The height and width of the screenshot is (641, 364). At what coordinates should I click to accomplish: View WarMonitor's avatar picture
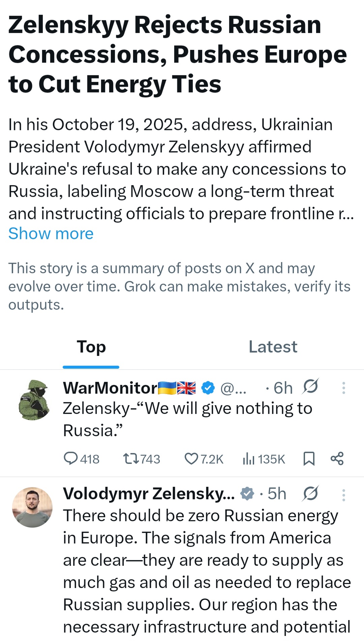click(x=34, y=400)
